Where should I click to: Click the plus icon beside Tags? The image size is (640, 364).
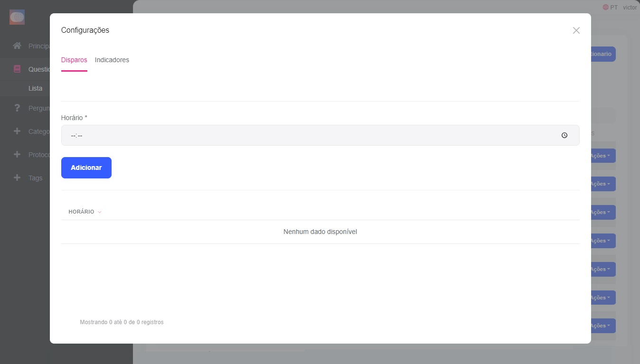(17, 178)
